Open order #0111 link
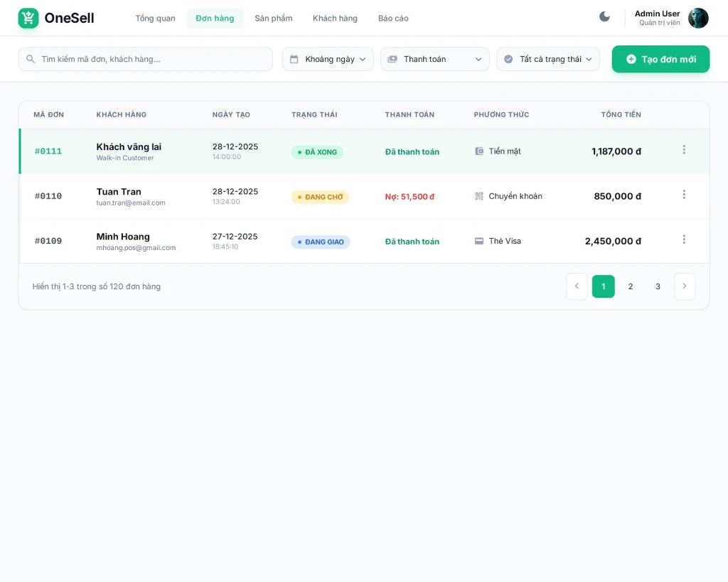This screenshot has width=728, height=582. tap(48, 151)
